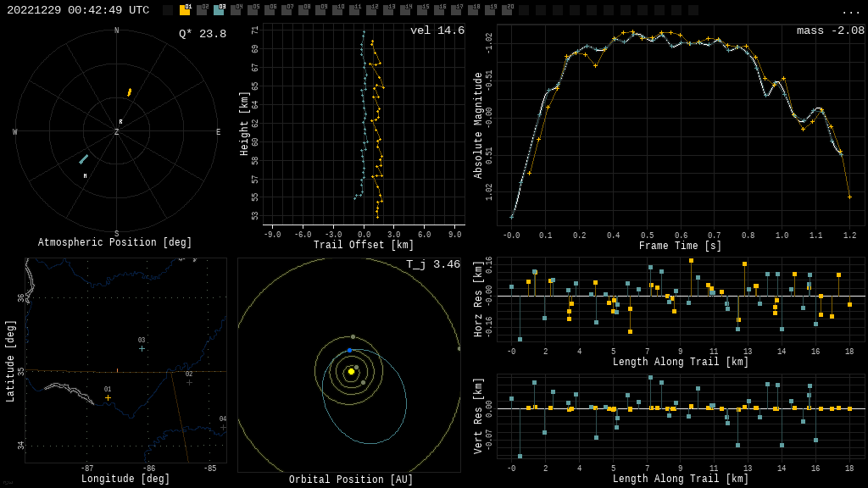Toggle station 01 orange indicator box

(185, 10)
